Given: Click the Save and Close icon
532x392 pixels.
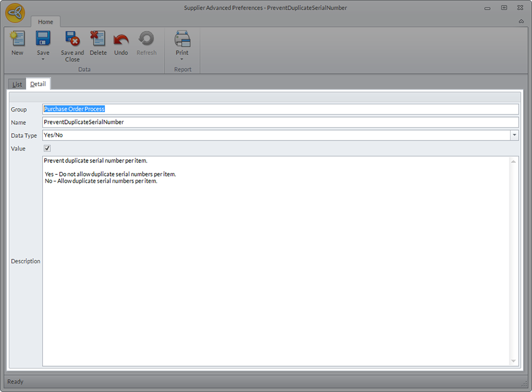Looking at the screenshot, I should click(x=72, y=39).
